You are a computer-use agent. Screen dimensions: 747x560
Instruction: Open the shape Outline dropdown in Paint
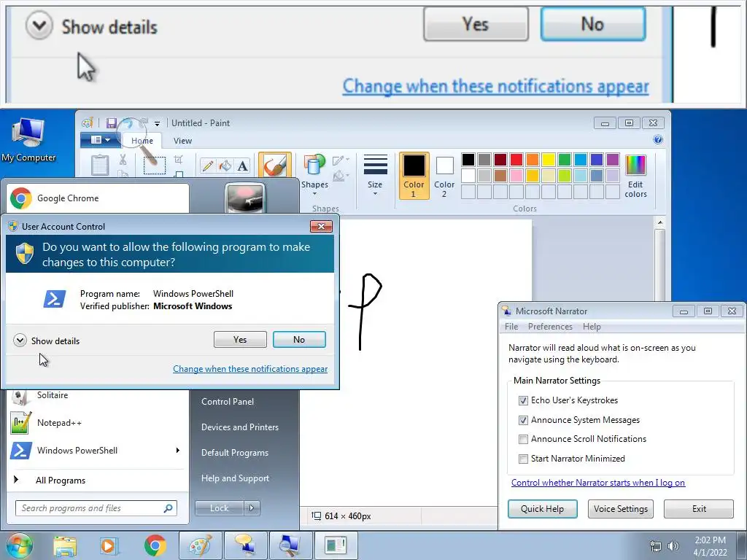pyautogui.click(x=341, y=160)
